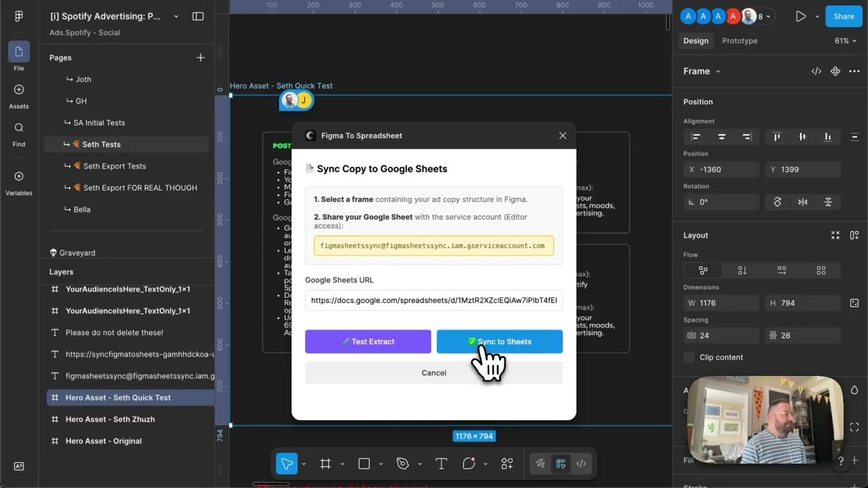Viewport: 868px width, 488px height.
Task: Select the Pen tool
Action: click(403, 464)
